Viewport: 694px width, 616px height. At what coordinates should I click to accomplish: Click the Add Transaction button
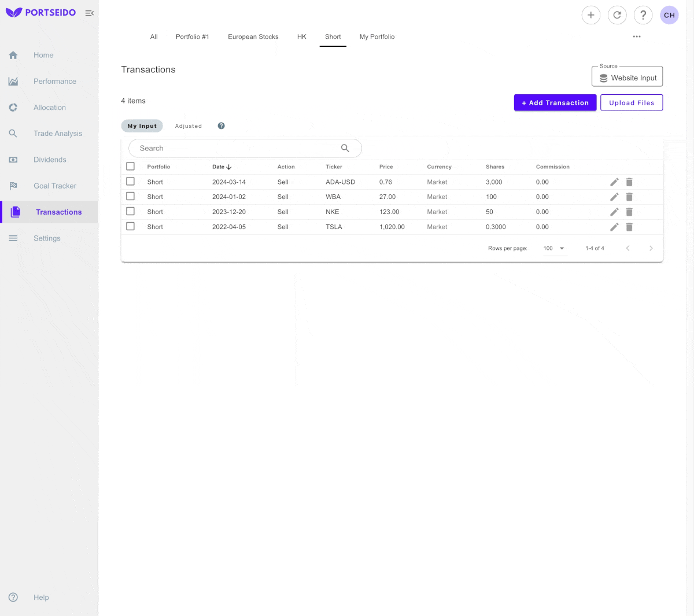tap(555, 103)
